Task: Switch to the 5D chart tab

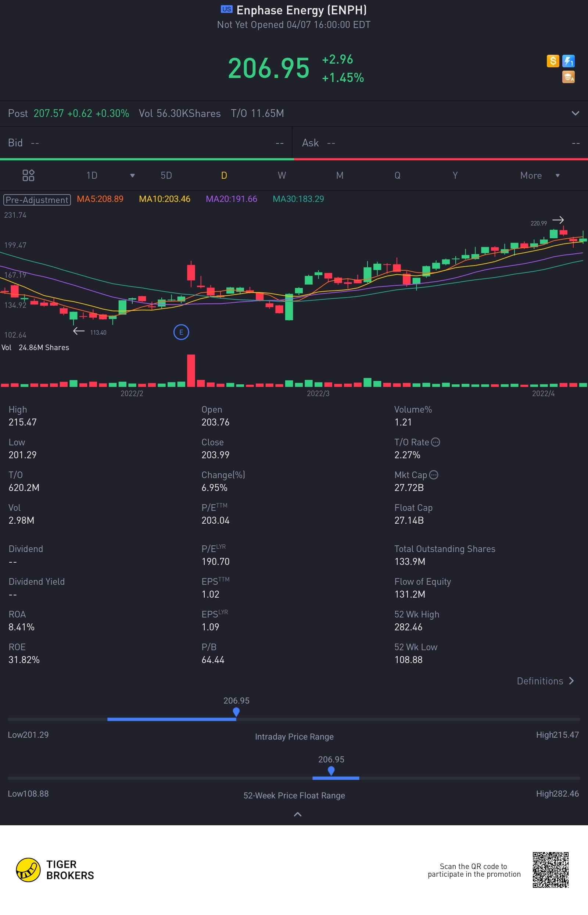Action: [x=166, y=175]
